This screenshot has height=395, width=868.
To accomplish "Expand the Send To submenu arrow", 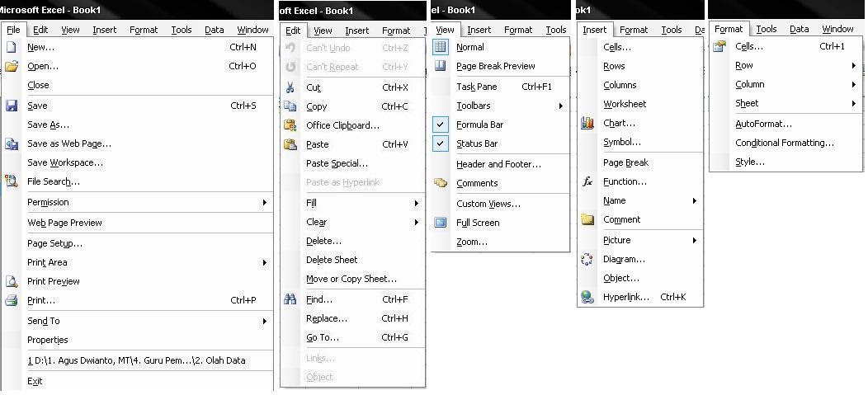I will [x=265, y=321].
